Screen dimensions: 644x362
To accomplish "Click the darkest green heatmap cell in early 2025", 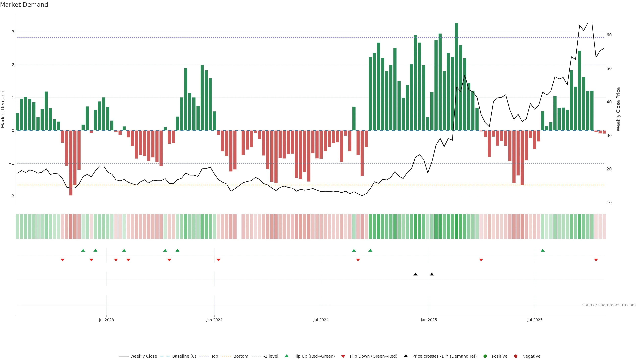I will pyautogui.click(x=457, y=226).
